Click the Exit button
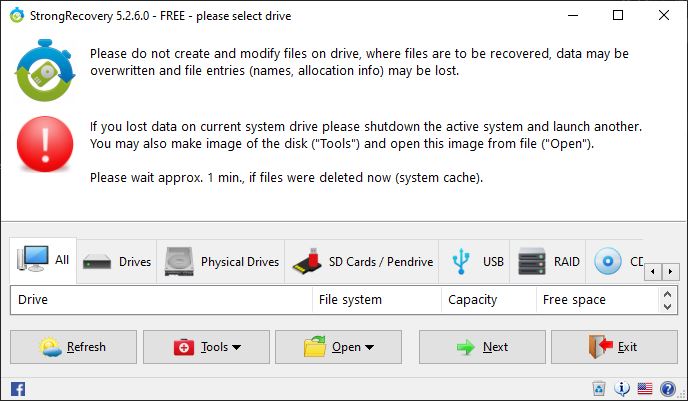The width and height of the screenshot is (688, 401). [x=614, y=347]
